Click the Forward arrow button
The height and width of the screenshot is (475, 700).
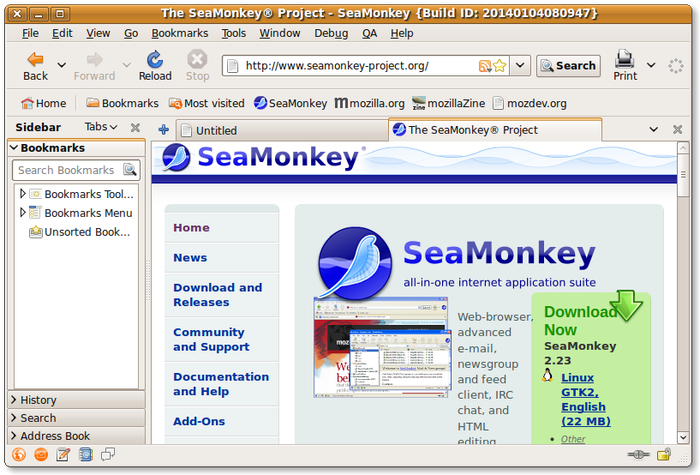(94, 66)
